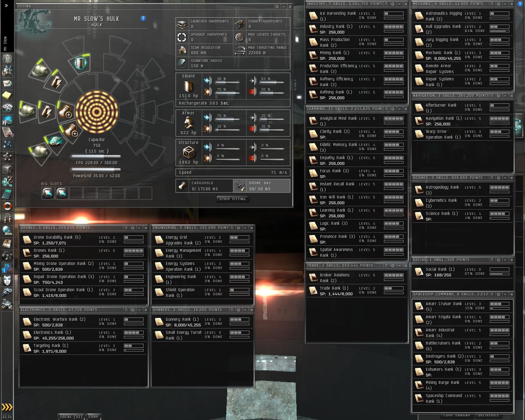Viewport: 525px width, 420px height.
Task: Click the Structure cube icon in fitting stats
Action: tap(188, 153)
